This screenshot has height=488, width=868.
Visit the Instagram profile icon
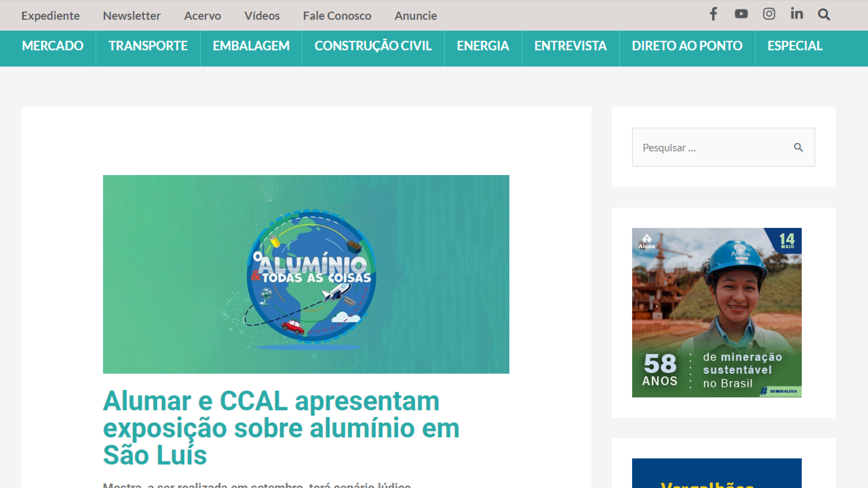coord(769,14)
